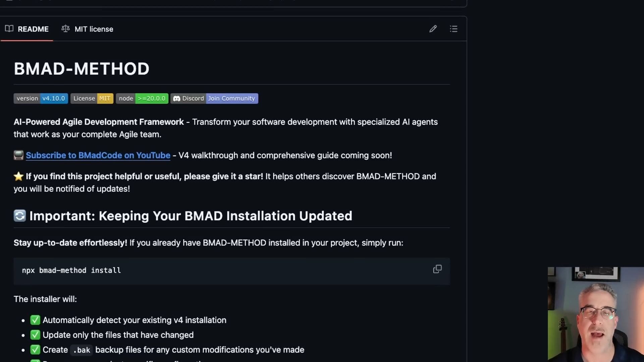Click the scales icon beside MIT license
The image size is (644, 362).
tap(66, 29)
